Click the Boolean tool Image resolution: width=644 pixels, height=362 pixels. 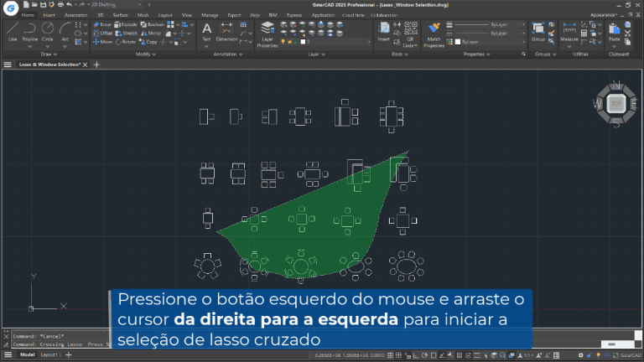point(153,24)
